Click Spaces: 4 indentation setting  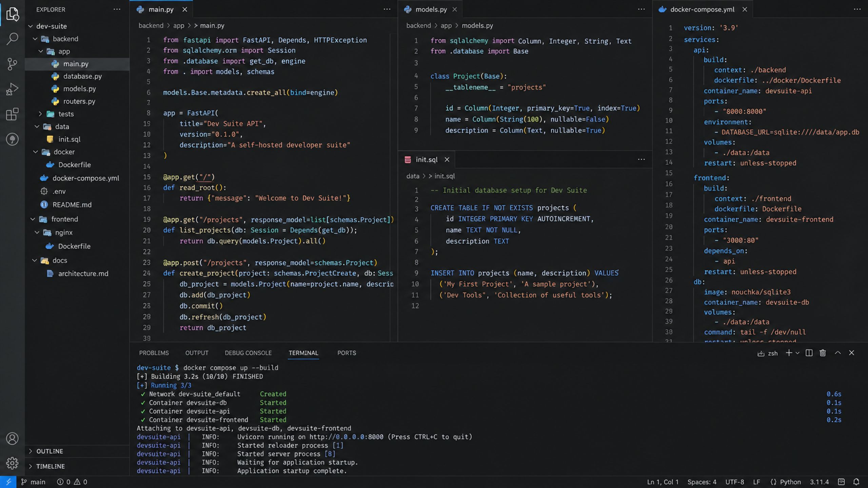[702, 482]
